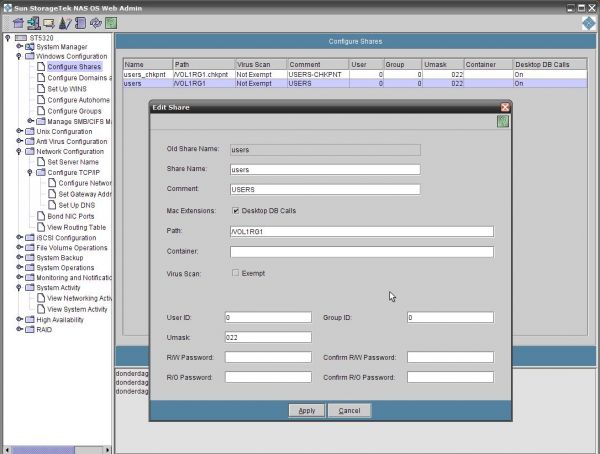Click the Confirm R/W Password field
The image size is (600, 454).
pyautogui.click(x=450, y=357)
